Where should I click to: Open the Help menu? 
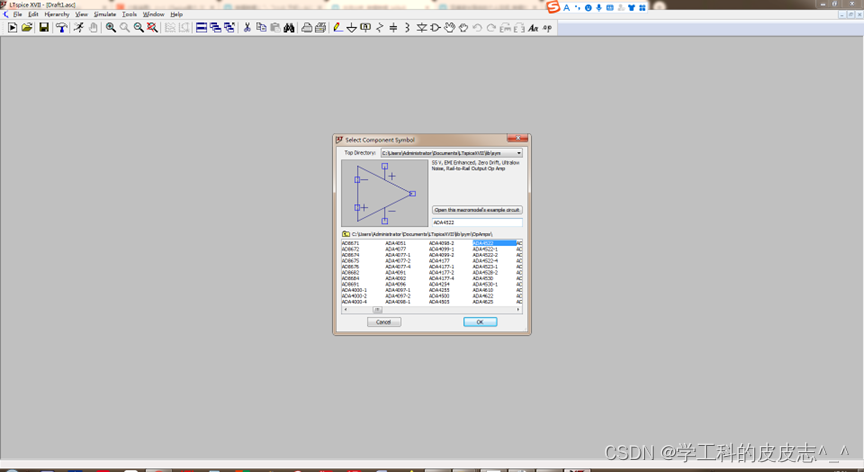[x=176, y=14]
